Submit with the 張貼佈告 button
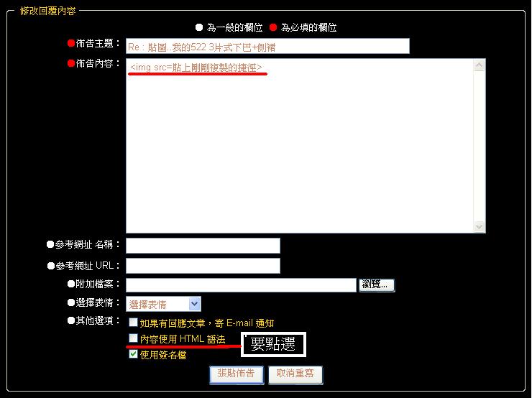Viewport: 532px width, 398px height. (x=236, y=374)
